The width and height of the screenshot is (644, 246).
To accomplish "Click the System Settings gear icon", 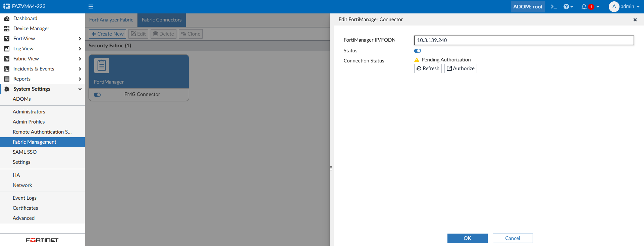I will click(7, 89).
